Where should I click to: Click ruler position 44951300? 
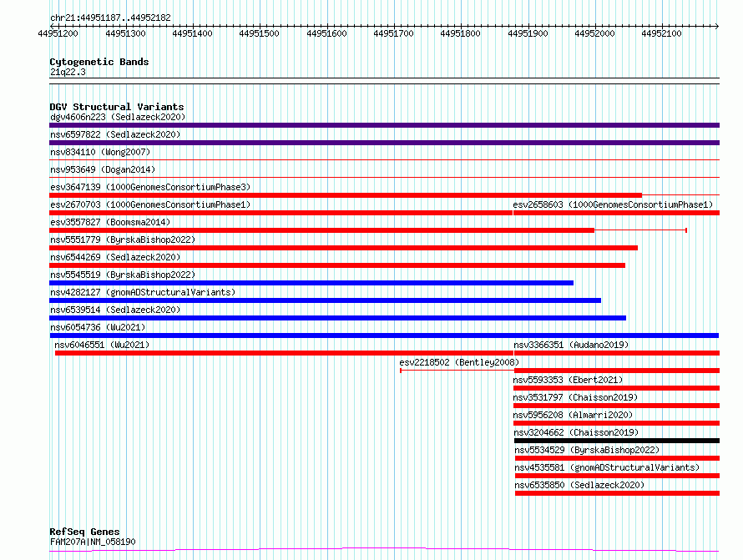tap(125, 33)
